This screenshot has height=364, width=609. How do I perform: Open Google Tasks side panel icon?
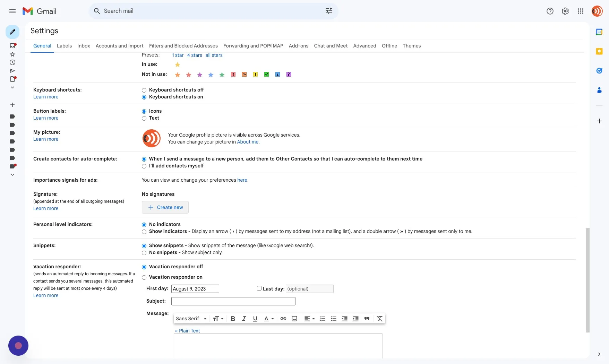coord(599,71)
